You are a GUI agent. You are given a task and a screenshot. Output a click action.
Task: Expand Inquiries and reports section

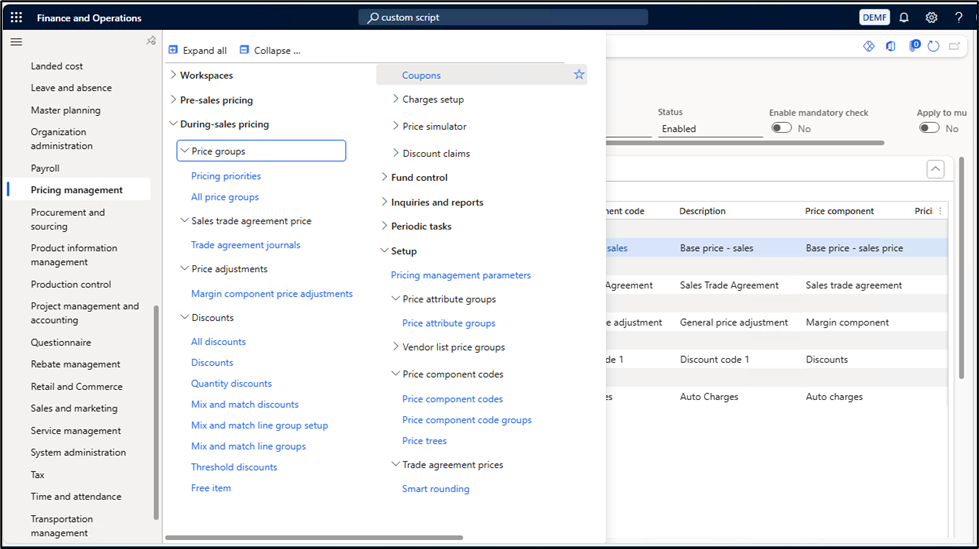[x=384, y=202]
